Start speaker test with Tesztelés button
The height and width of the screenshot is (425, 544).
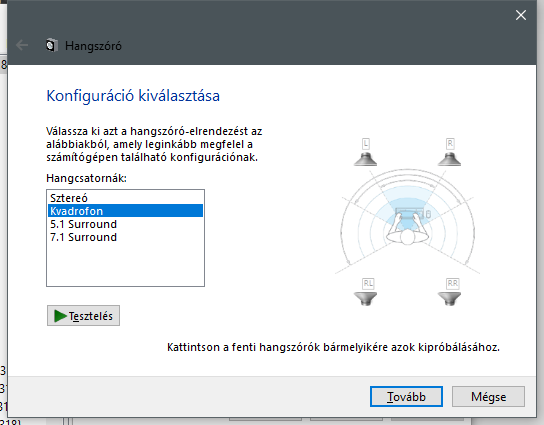[x=83, y=316]
